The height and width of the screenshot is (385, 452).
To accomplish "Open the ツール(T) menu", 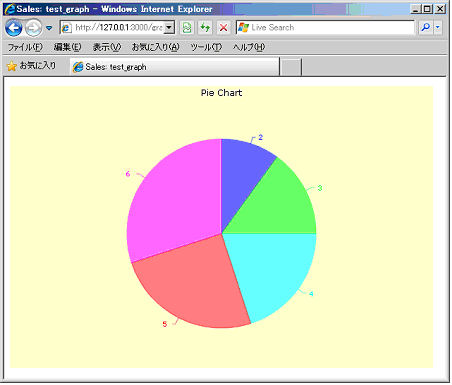I will [206, 47].
